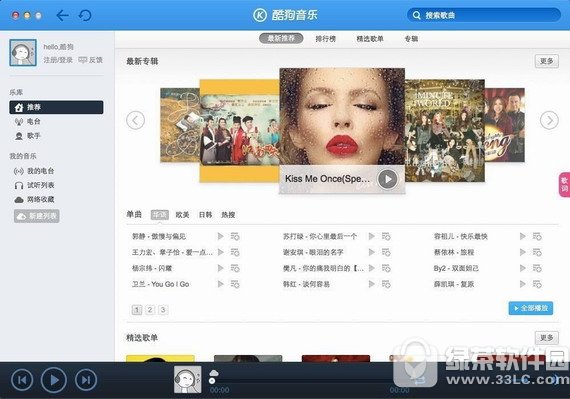Skip to the previous track
The height and width of the screenshot is (399, 570).
(x=22, y=380)
